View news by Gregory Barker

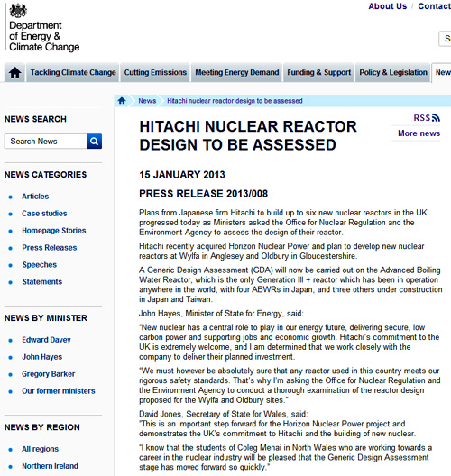click(49, 374)
